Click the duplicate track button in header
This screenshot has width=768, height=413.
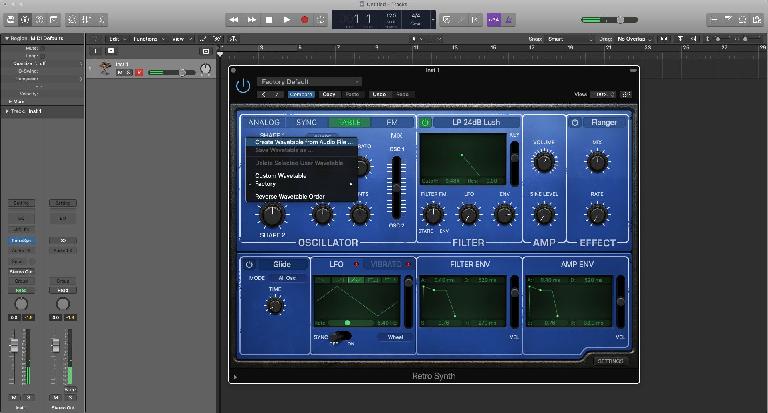[x=111, y=51]
